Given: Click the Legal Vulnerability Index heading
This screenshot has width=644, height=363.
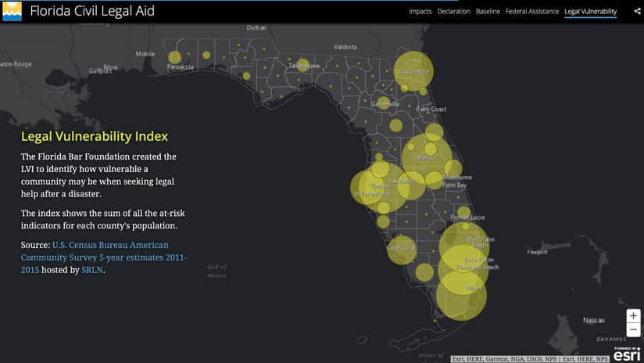Looking at the screenshot, I should 95,136.
